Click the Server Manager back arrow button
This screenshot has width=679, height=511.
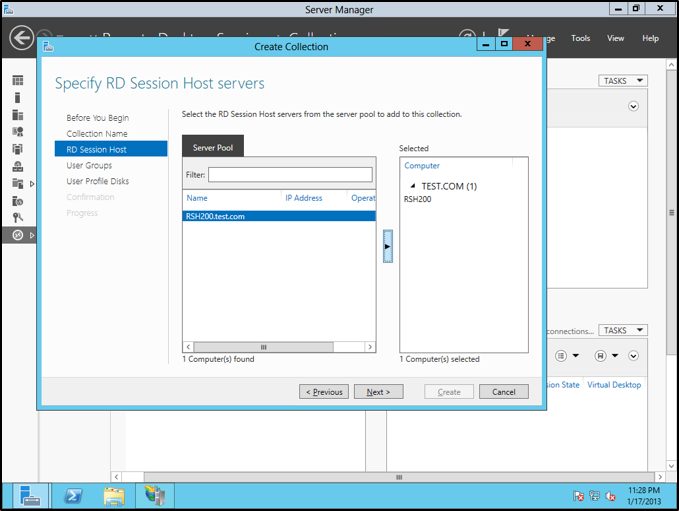21,38
